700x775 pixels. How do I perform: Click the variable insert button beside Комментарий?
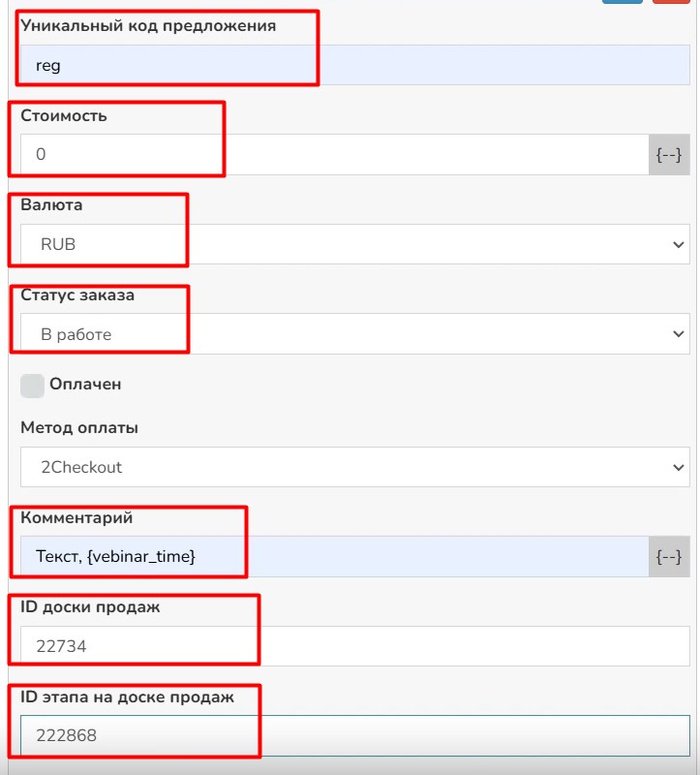(x=669, y=557)
